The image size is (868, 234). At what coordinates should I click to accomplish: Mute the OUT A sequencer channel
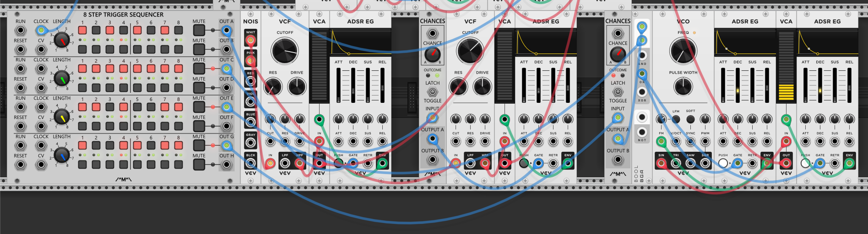[x=199, y=30]
